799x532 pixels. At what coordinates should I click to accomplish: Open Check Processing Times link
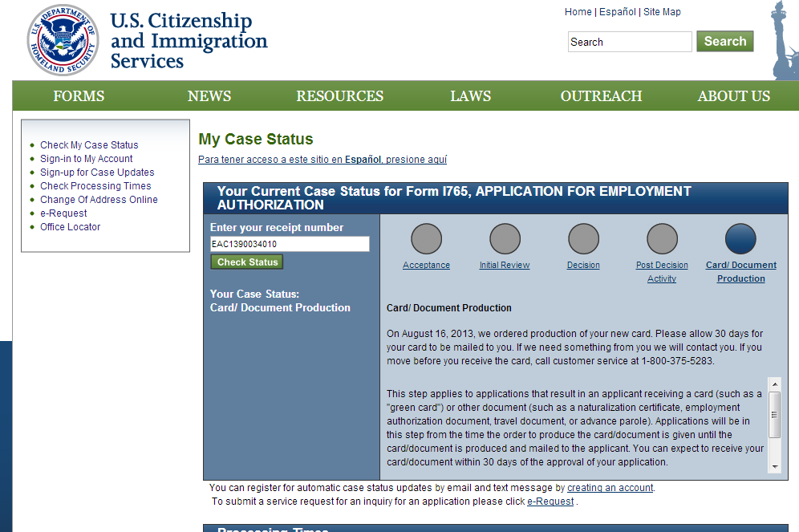click(x=95, y=186)
